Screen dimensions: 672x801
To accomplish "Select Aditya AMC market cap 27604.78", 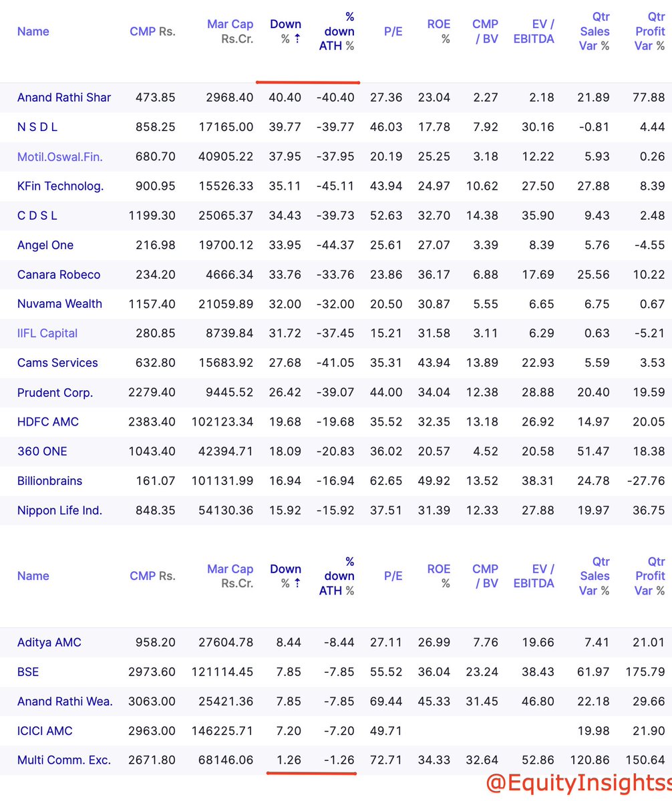I will click(x=226, y=643).
